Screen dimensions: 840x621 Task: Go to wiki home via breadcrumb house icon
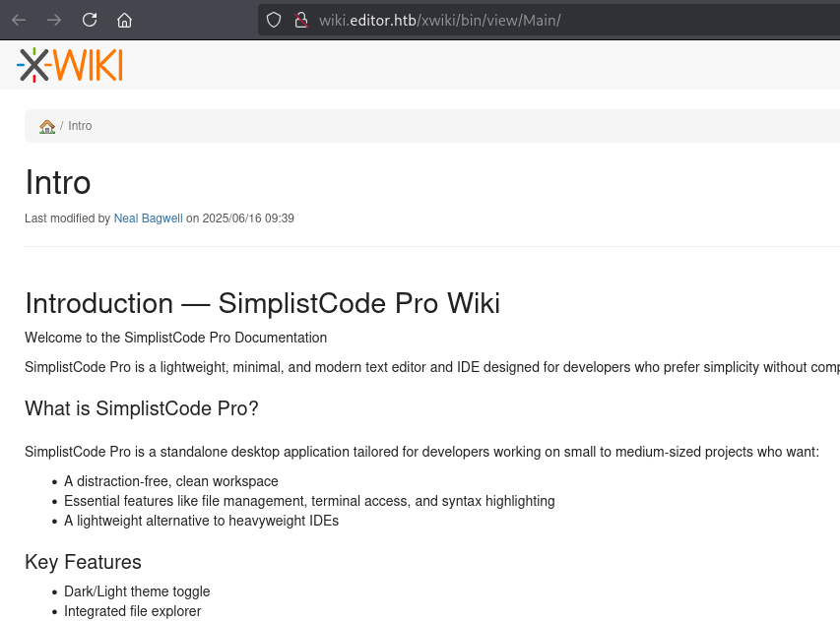46,126
